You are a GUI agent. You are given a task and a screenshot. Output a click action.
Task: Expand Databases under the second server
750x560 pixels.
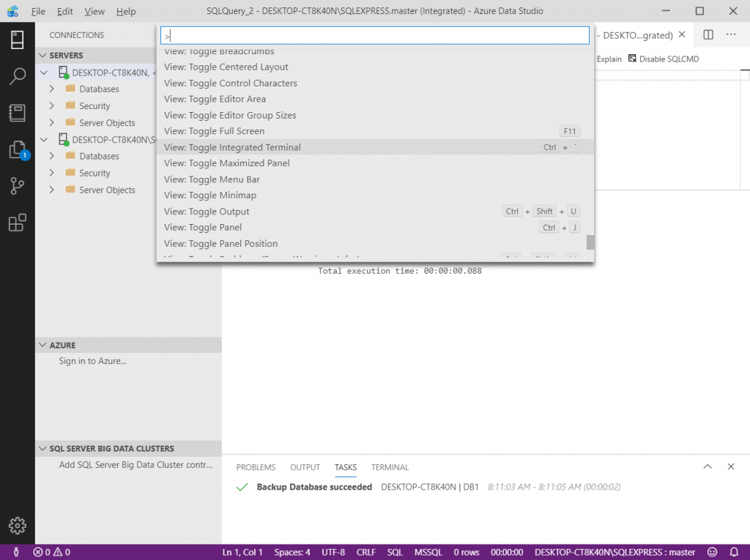pos(52,156)
